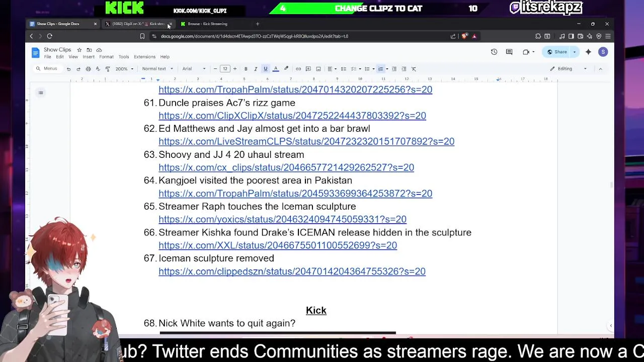Select the paint format tool

point(107,69)
